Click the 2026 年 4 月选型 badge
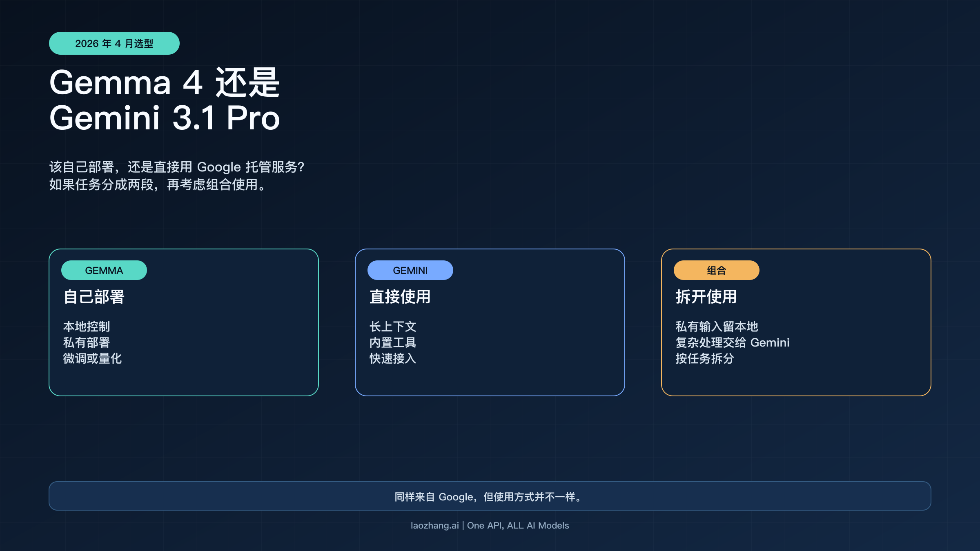 click(114, 43)
